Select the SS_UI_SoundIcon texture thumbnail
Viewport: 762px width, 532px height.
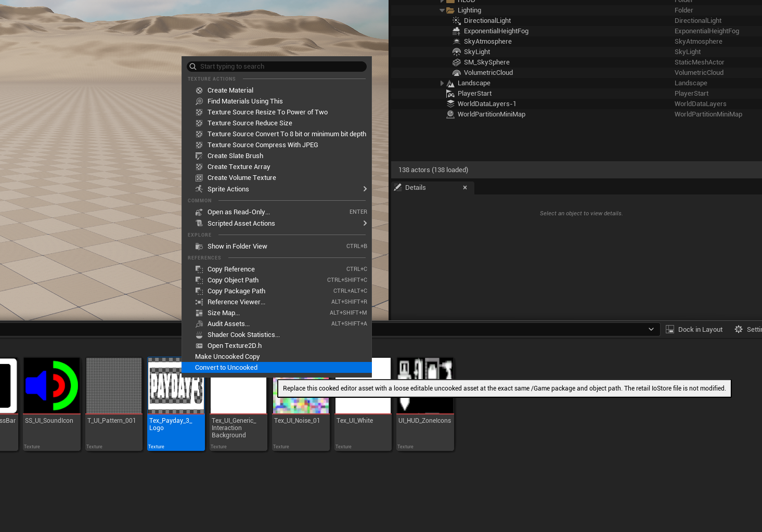pos(51,385)
